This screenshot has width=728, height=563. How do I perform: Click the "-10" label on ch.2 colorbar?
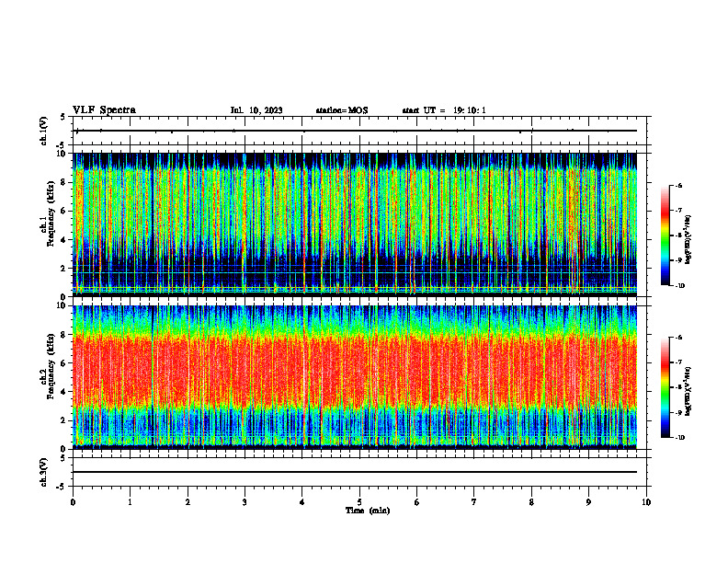pos(679,437)
